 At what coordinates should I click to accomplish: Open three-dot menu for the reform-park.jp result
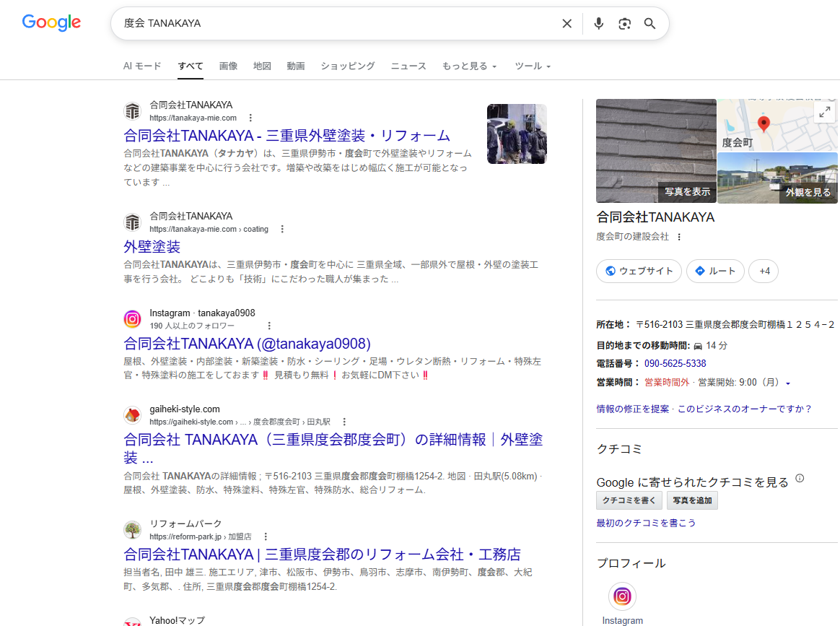[265, 536]
